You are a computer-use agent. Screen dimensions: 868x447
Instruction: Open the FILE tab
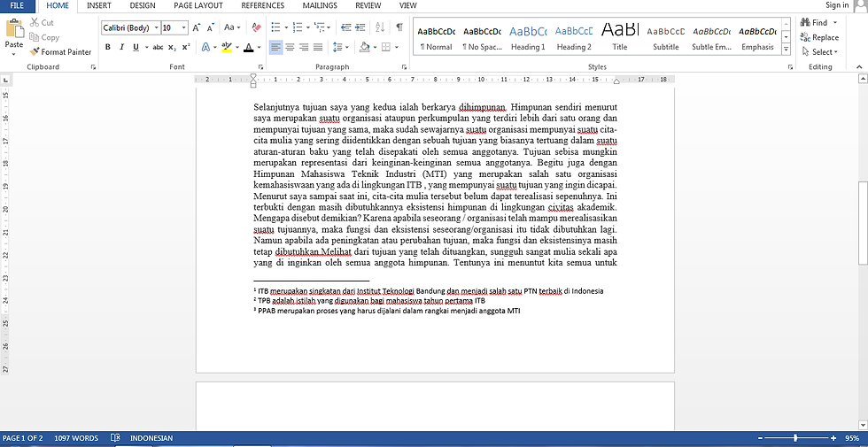tap(17, 5)
